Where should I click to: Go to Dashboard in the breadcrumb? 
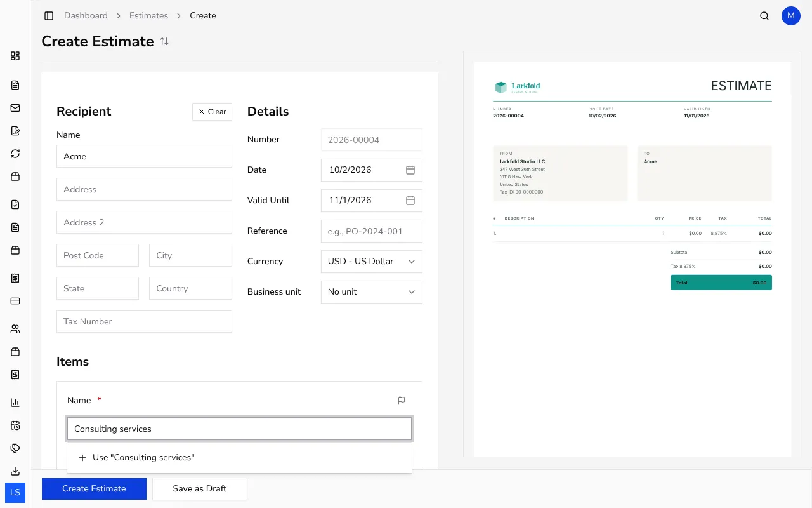tap(86, 16)
